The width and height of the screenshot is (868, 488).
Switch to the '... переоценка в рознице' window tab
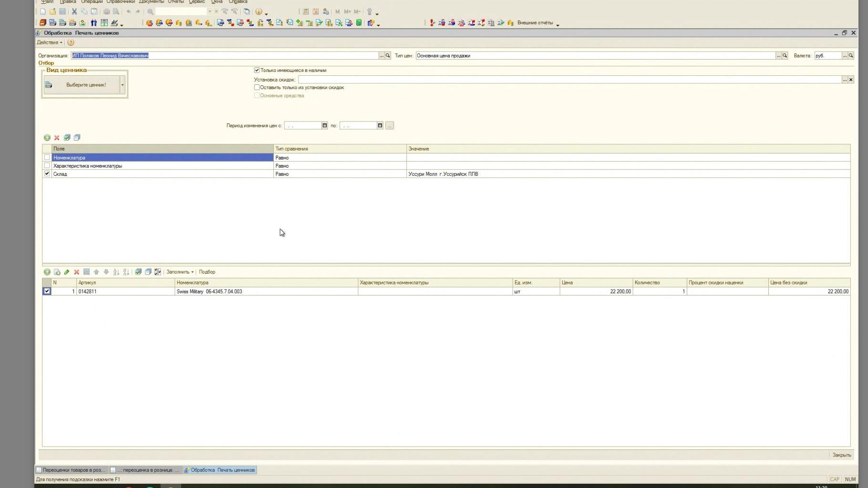click(145, 470)
